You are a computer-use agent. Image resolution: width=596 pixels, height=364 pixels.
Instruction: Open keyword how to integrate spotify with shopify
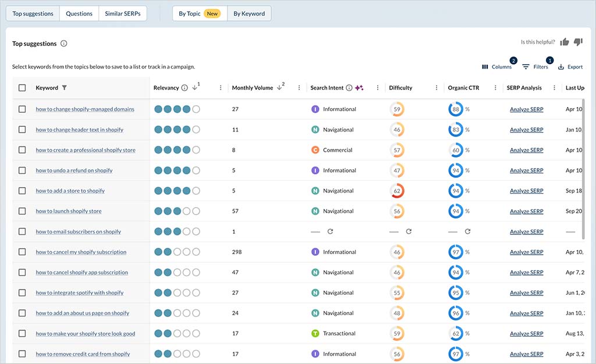pos(79,292)
